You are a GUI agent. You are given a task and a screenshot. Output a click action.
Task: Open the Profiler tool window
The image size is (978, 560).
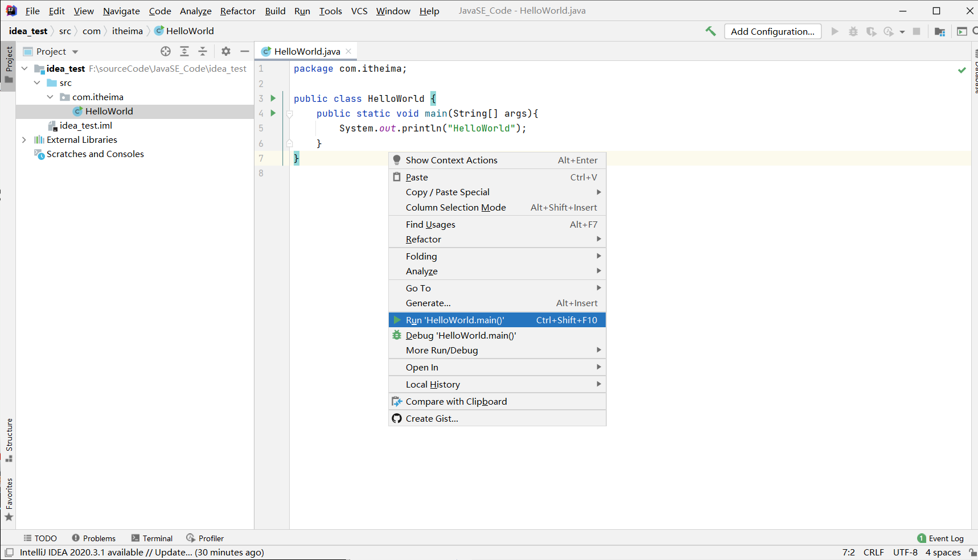[205, 538]
